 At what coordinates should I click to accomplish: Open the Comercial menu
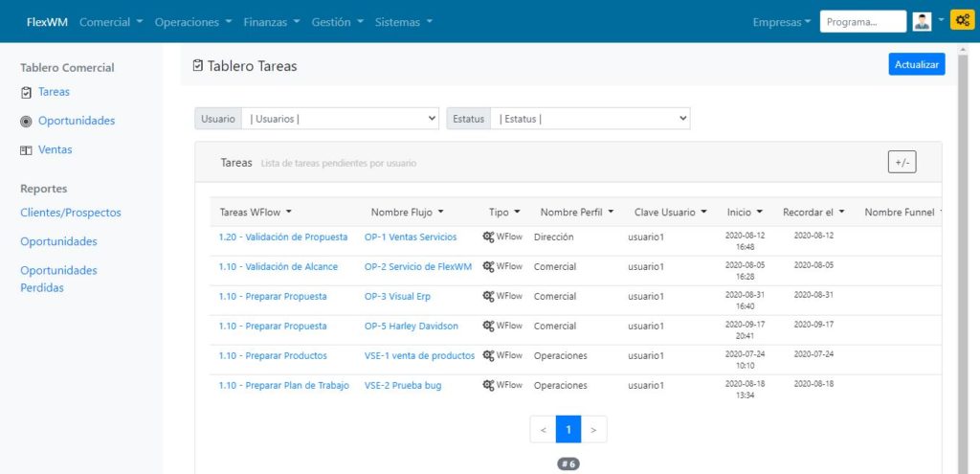click(x=111, y=22)
